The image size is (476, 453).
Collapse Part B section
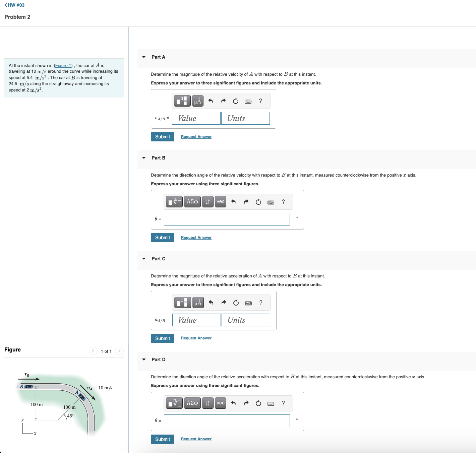pyautogui.click(x=144, y=158)
